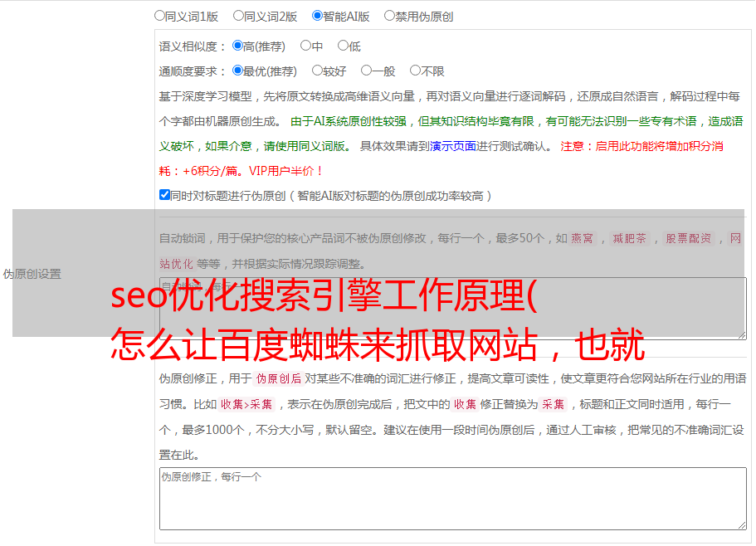The width and height of the screenshot is (756, 546).
Task: Pick the 禁用伪原创 radio option
Action: point(389,16)
